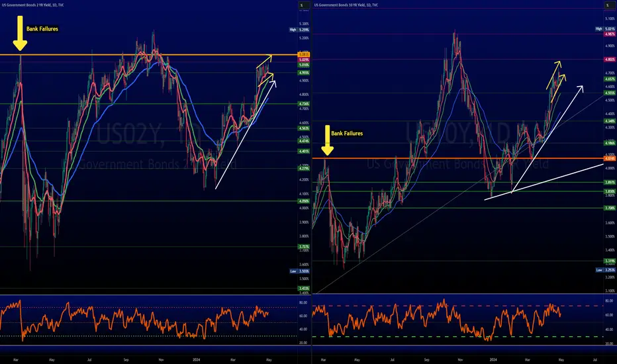The image size is (617, 364).
Task: Click 2024 on the 2 YR time axis
Action: point(197,359)
